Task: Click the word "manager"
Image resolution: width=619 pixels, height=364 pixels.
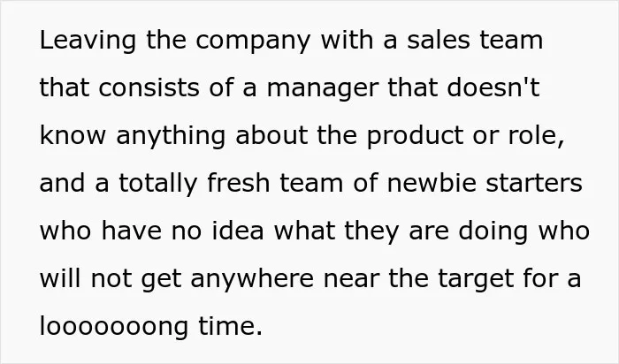Action: (x=323, y=89)
